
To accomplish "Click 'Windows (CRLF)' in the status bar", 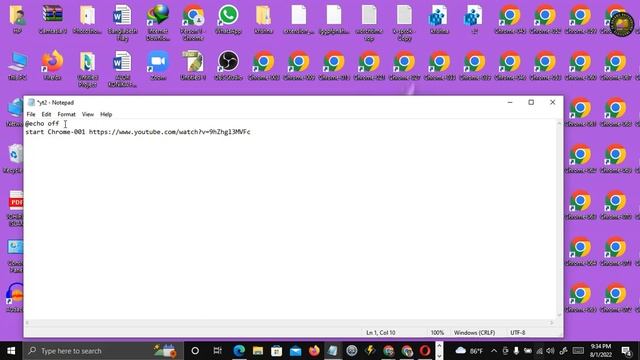I will [x=474, y=333].
